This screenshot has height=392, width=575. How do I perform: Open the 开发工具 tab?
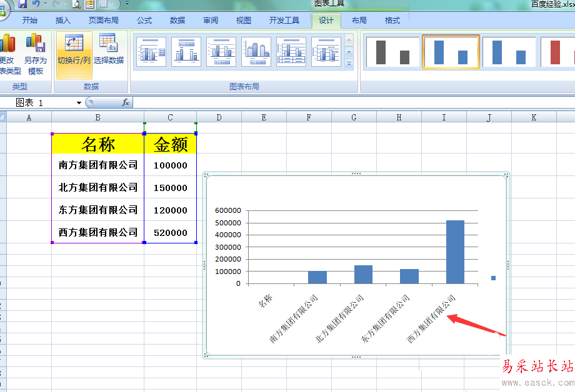pyautogui.click(x=284, y=21)
